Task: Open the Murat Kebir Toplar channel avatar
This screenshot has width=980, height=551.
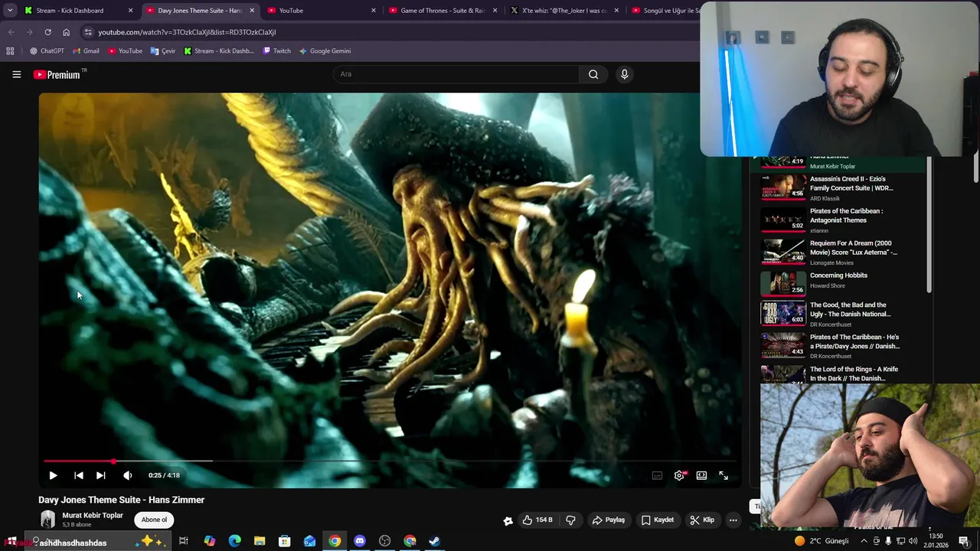Action: 47,520
